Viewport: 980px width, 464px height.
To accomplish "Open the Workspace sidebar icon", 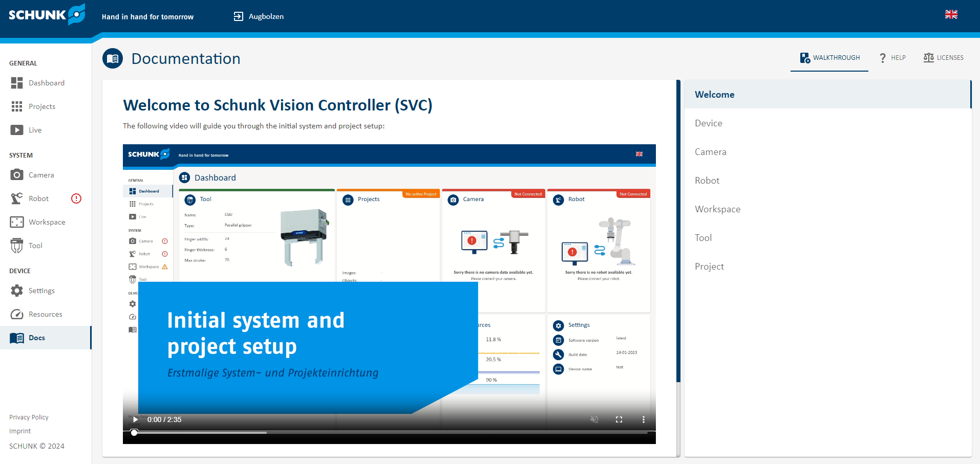I will (x=17, y=222).
